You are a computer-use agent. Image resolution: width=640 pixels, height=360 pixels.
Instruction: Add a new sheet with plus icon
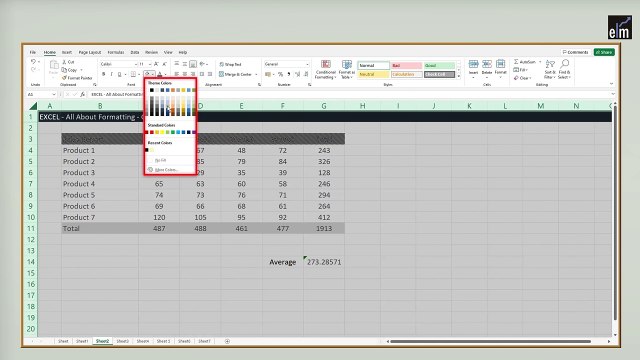[x=227, y=341]
